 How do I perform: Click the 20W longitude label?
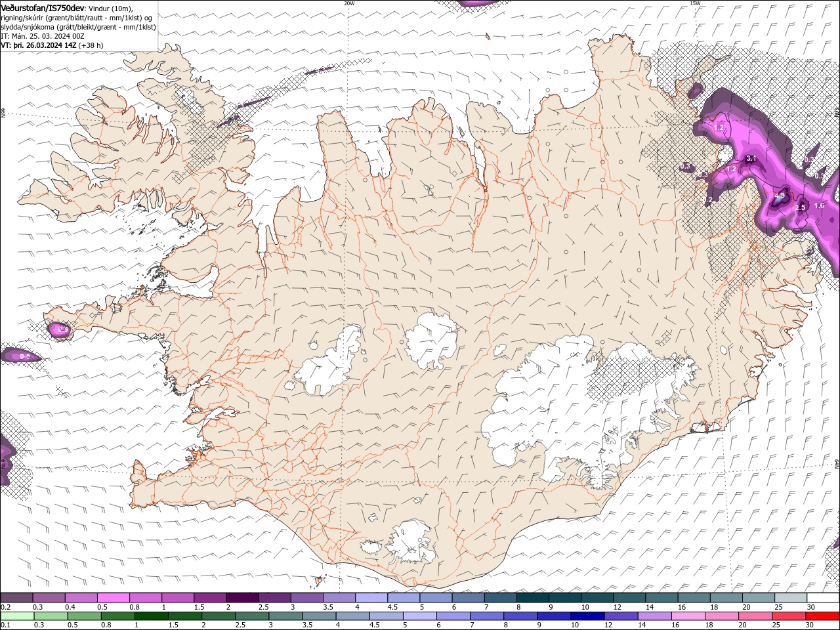pyautogui.click(x=349, y=3)
